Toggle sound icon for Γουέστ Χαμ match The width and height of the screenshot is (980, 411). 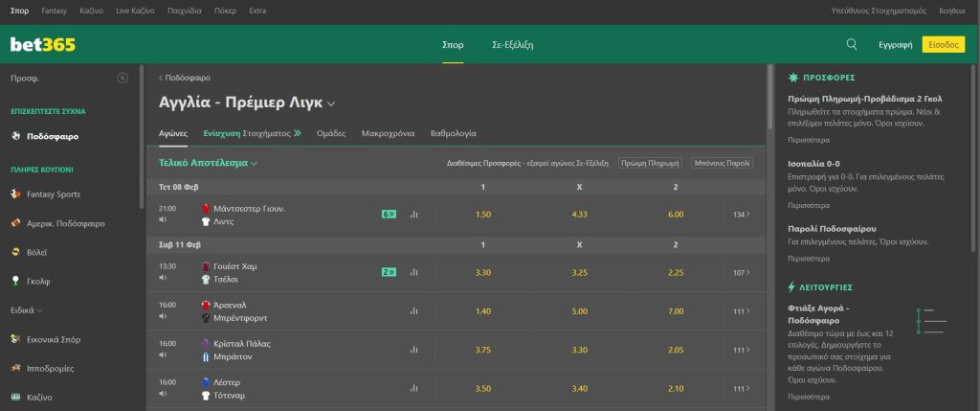[163, 277]
